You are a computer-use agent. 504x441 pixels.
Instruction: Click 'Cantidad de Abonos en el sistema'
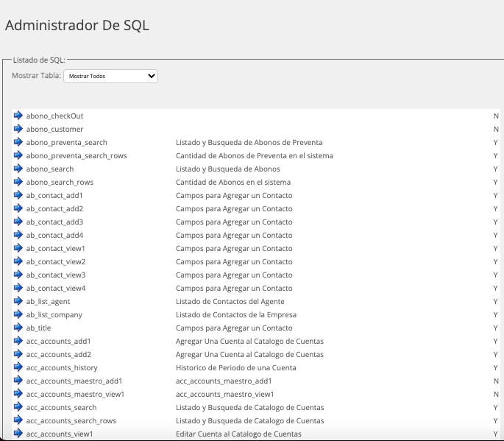tap(233, 183)
